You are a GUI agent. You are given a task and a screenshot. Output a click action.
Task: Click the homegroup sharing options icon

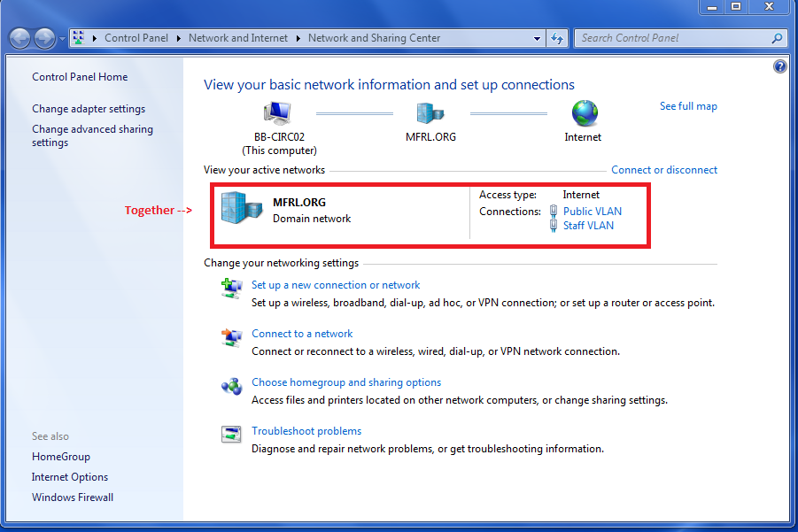[231, 387]
